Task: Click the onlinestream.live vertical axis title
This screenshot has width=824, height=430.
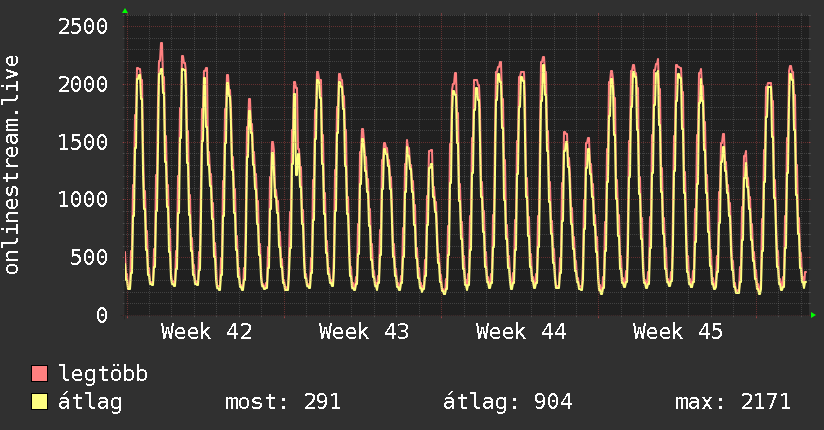Action: coord(11,165)
